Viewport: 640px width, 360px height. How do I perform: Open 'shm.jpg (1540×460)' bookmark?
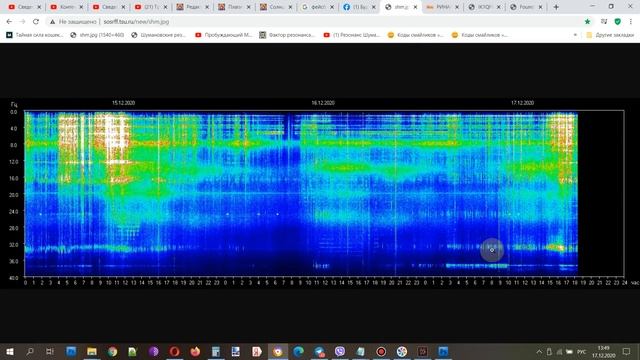tap(97, 35)
